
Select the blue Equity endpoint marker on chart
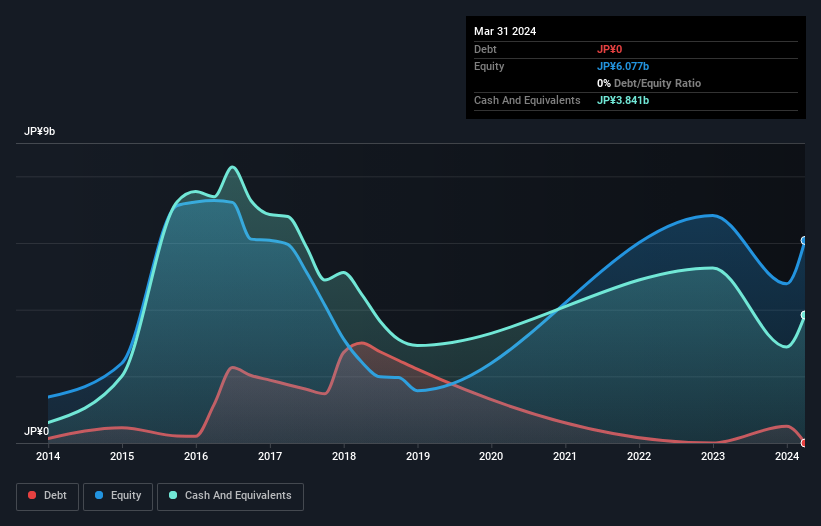point(804,241)
